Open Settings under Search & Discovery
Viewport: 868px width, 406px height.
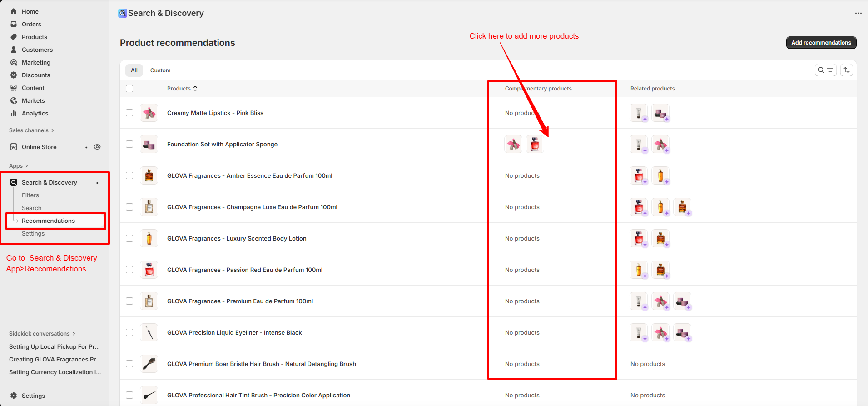33,233
